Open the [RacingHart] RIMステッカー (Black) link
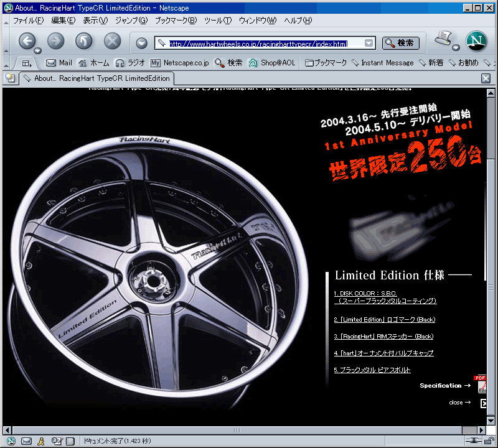 pyautogui.click(x=383, y=336)
